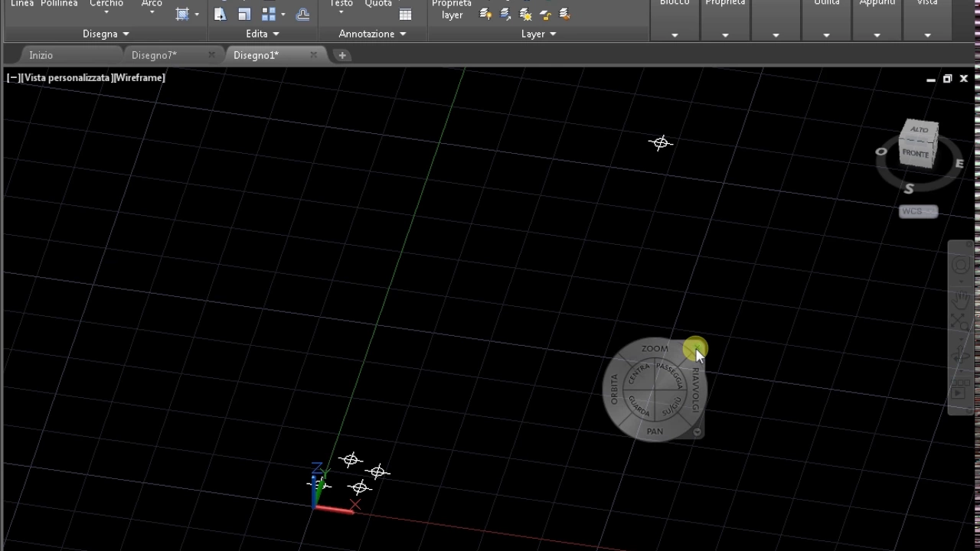980x551 pixels.
Task: Click compass letter S on ViewCube ring
Action: [909, 188]
